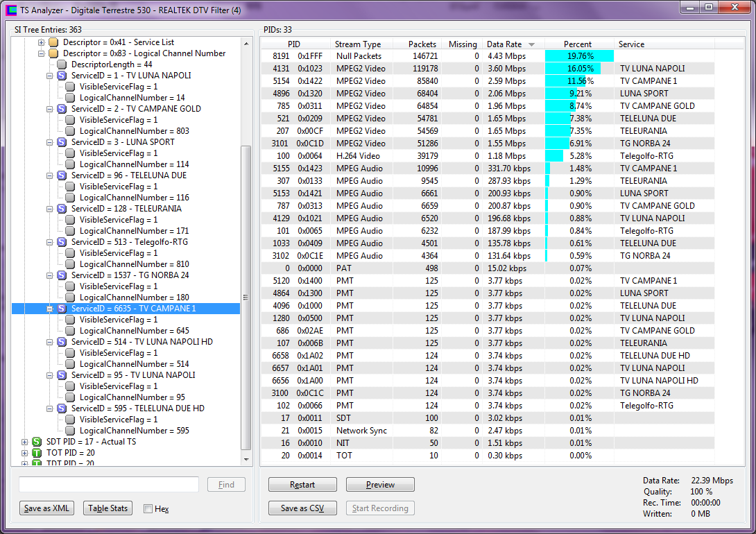Image resolution: width=756 pixels, height=534 pixels.
Task: Click the node icon of LogicalChannelNumber = 810
Action: tap(70, 264)
